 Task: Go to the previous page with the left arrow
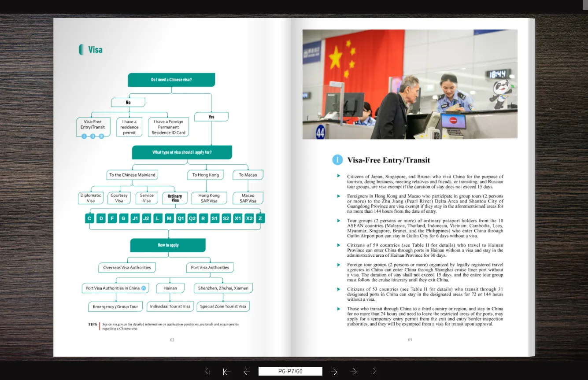(247, 372)
